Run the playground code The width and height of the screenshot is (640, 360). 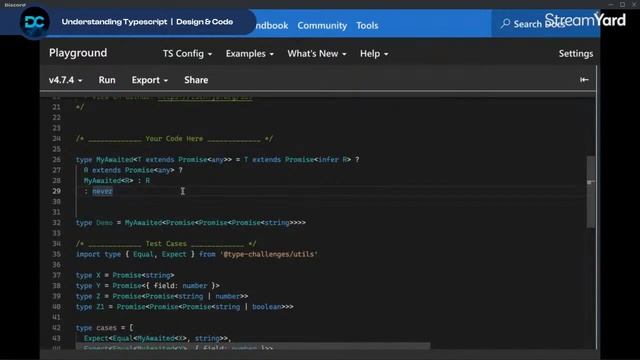pos(107,80)
